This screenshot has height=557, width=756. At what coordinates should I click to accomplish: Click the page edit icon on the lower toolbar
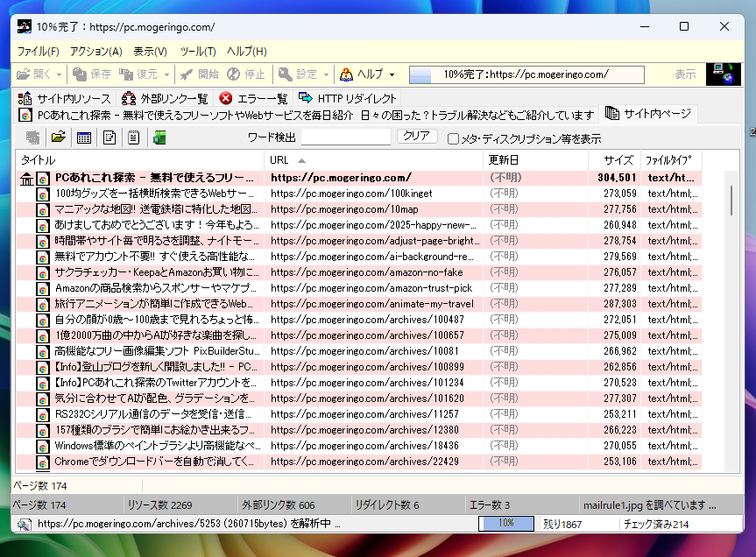[110, 137]
